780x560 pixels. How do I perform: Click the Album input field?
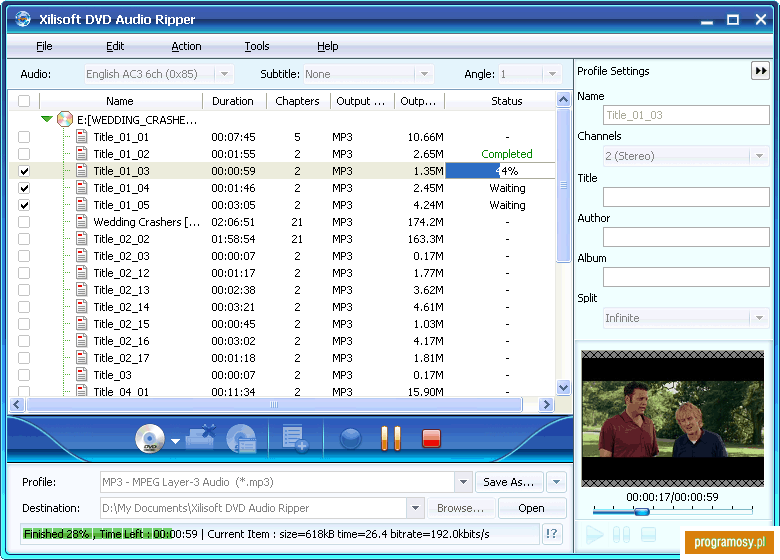pyautogui.click(x=686, y=277)
